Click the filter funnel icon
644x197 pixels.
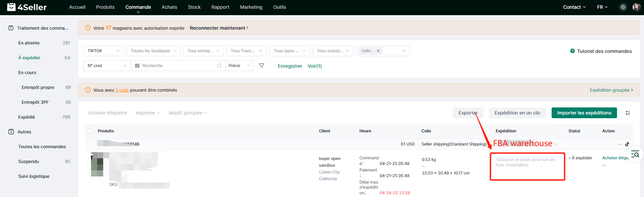262,66
